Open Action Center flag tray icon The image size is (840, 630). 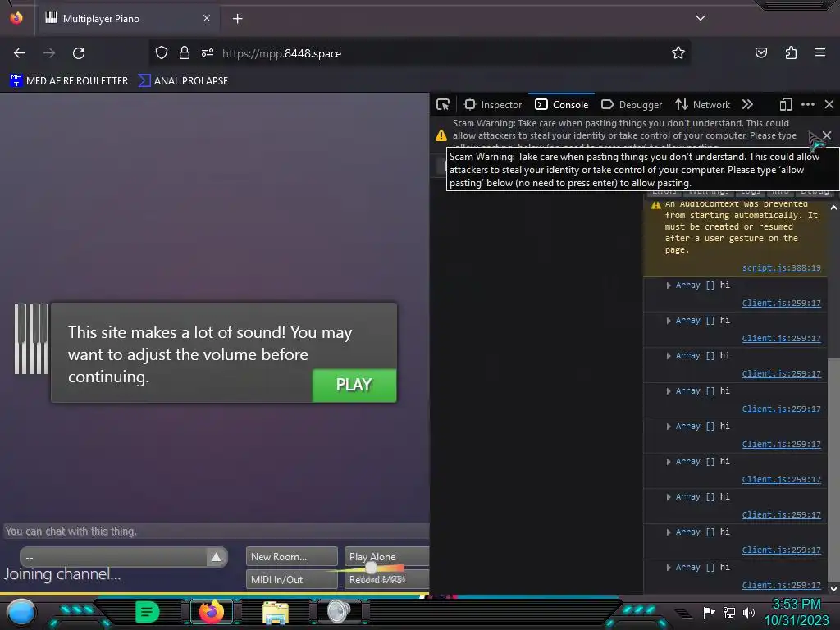click(710, 612)
